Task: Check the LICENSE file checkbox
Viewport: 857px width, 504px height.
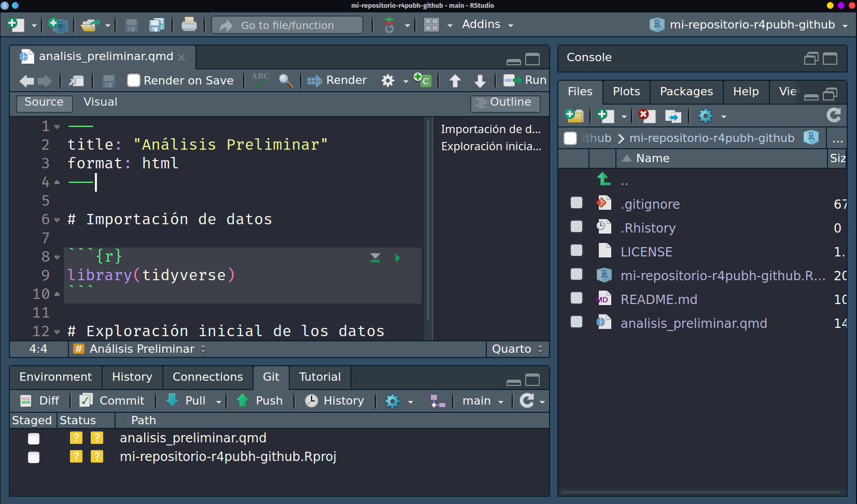Action: click(577, 250)
